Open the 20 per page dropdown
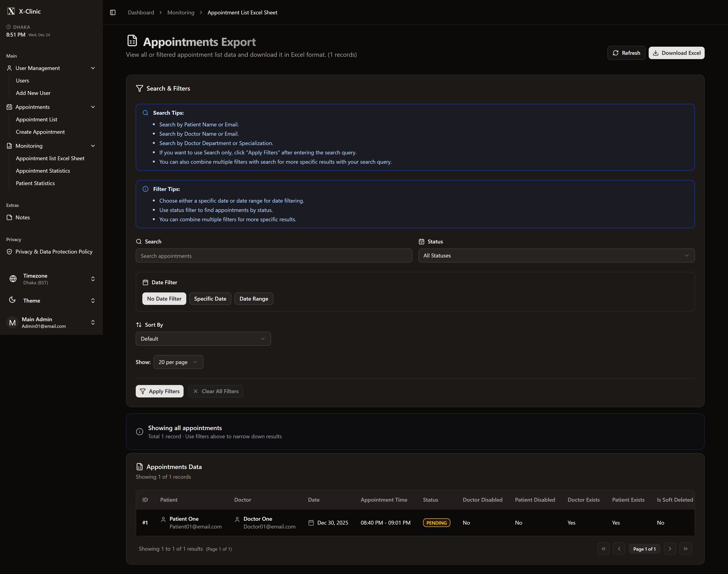 pyautogui.click(x=178, y=362)
